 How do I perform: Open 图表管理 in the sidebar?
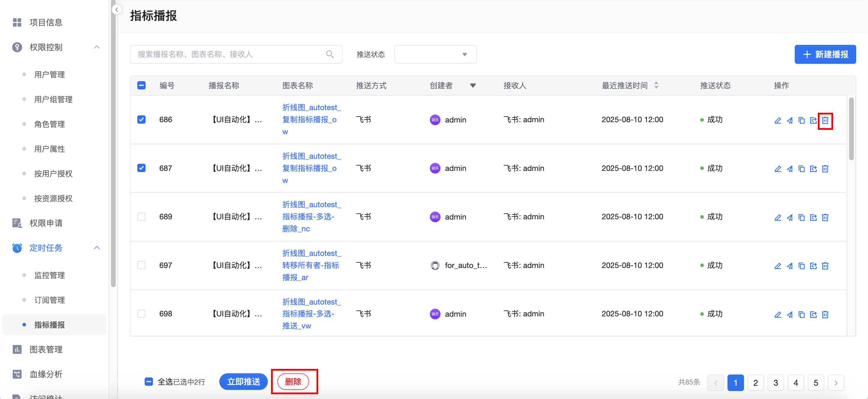(46, 349)
